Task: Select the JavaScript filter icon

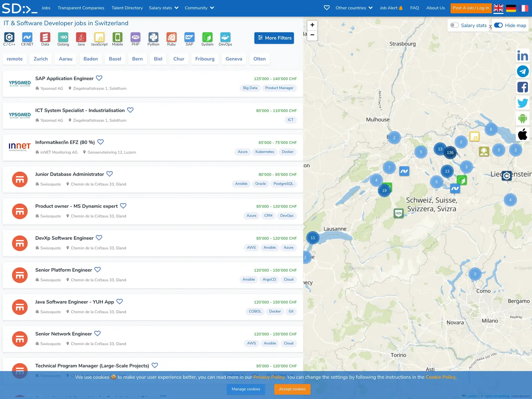Action: point(99,37)
